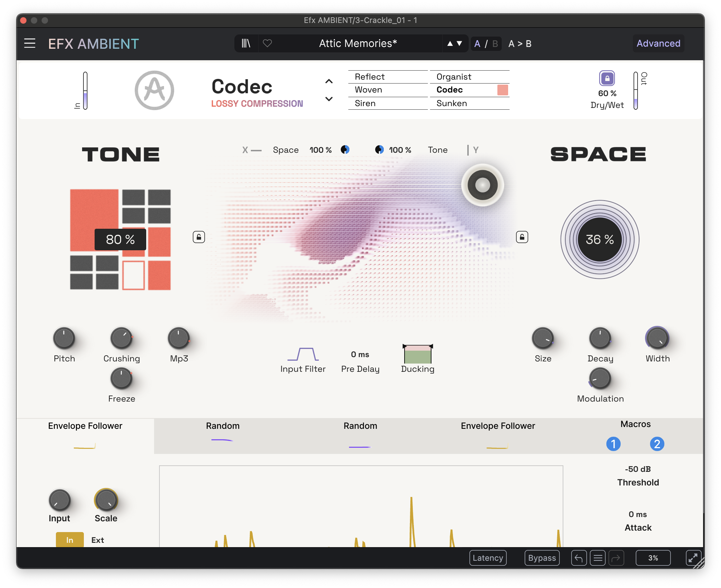Click the up arrow to browse previous preset
Image resolution: width=721 pixels, height=588 pixels.
click(x=449, y=43)
